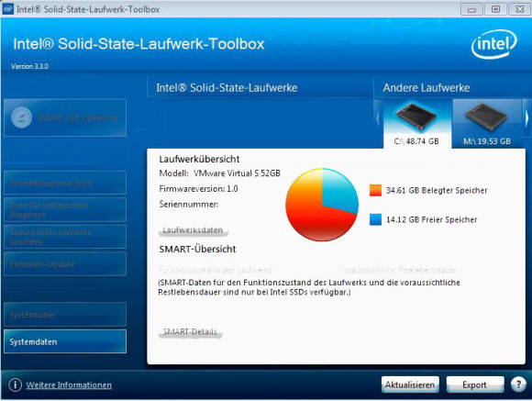532x401 pixels.
Task: Open the Weitere Informationen link
Action: point(69,385)
